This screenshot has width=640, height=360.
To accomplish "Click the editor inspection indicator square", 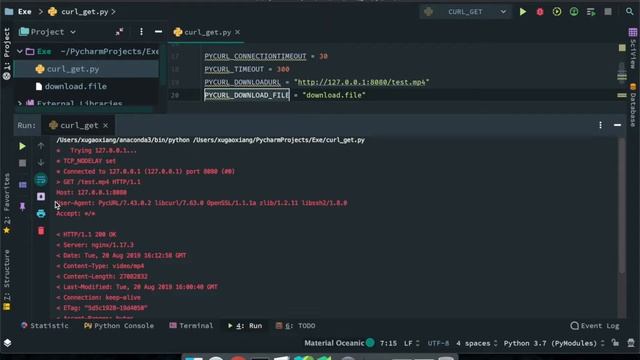I will click(622, 48).
